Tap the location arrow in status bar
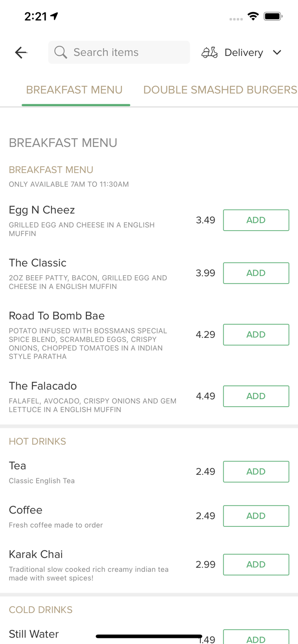 (54, 16)
